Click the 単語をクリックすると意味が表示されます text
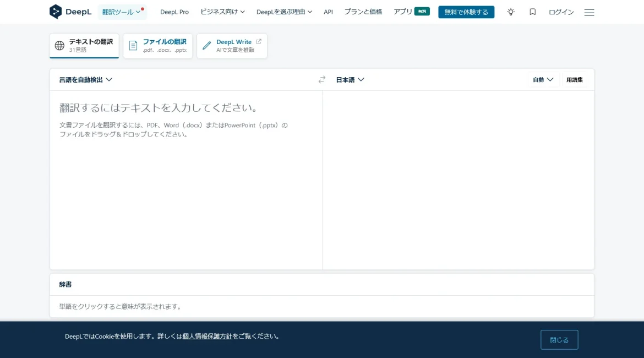The width and height of the screenshot is (644, 358). tap(121, 307)
